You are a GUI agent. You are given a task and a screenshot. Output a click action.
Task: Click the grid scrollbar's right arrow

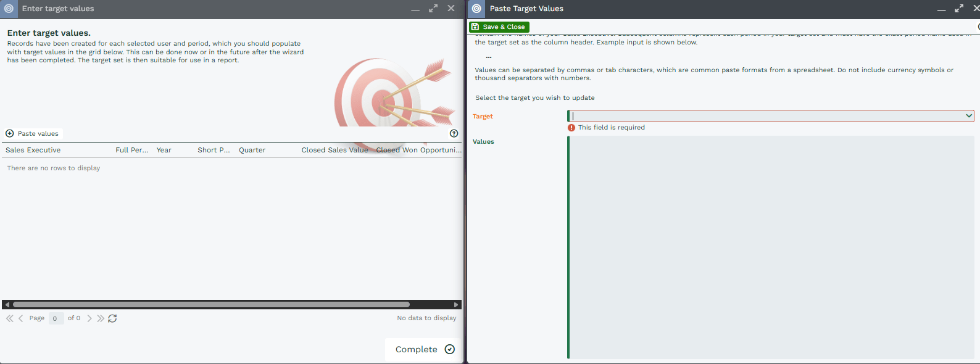coord(456,304)
